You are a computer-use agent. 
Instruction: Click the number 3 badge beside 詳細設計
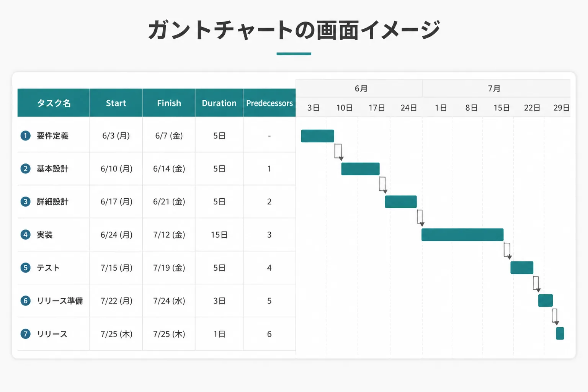click(x=26, y=201)
